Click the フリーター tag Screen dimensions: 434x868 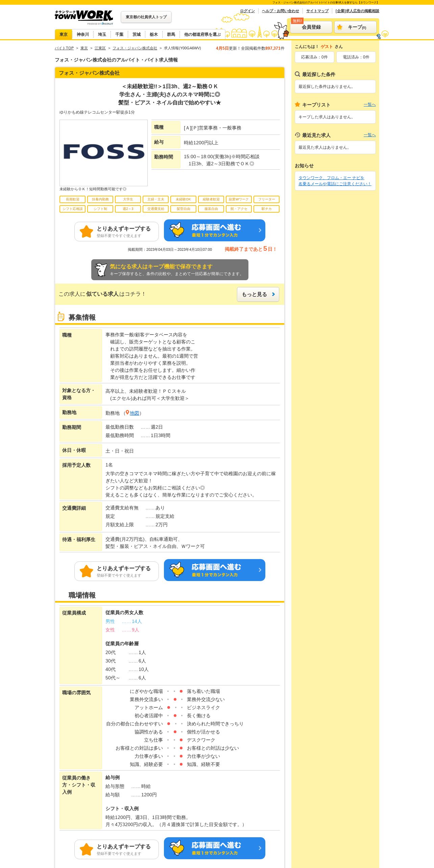[267, 199]
